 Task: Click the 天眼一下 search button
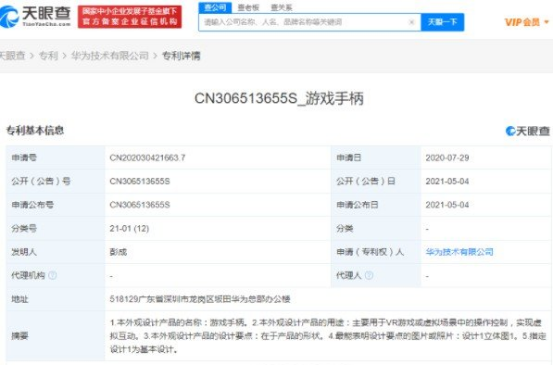click(x=442, y=22)
